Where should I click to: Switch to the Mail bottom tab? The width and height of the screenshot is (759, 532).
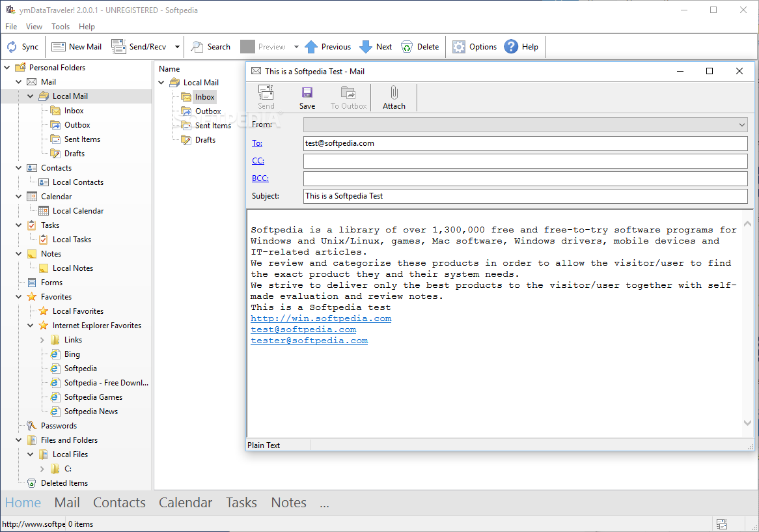tap(67, 503)
